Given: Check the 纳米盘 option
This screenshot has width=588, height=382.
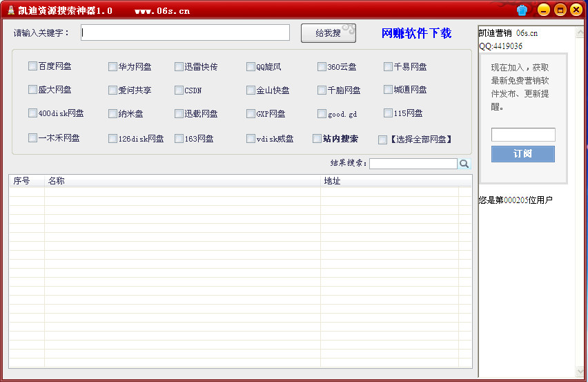Looking at the screenshot, I should pyautogui.click(x=112, y=114).
